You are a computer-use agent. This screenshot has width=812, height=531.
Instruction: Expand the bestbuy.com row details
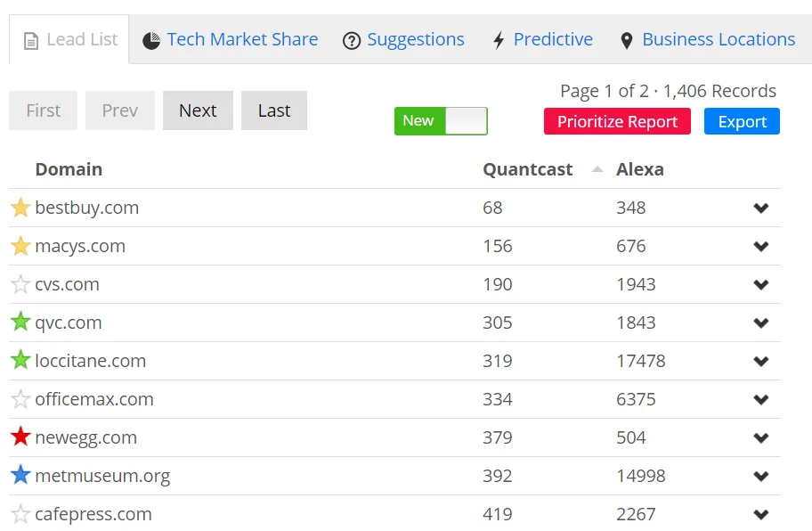(x=760, y=208)
